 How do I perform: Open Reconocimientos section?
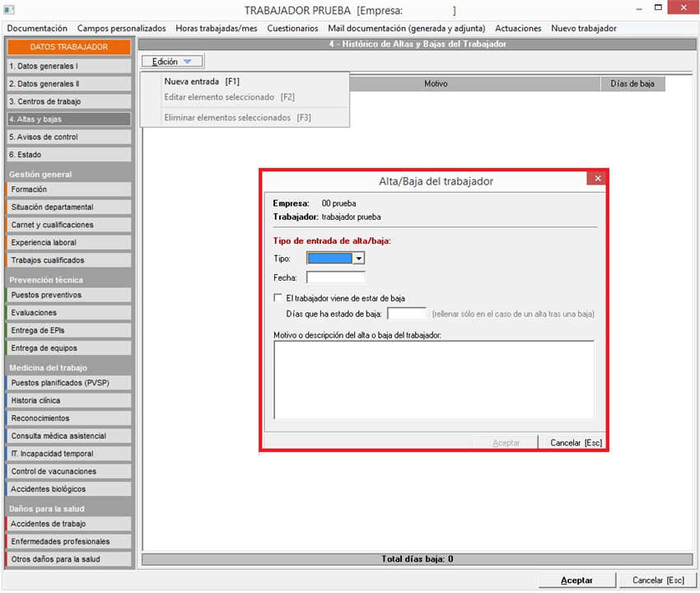click(68, 418)
